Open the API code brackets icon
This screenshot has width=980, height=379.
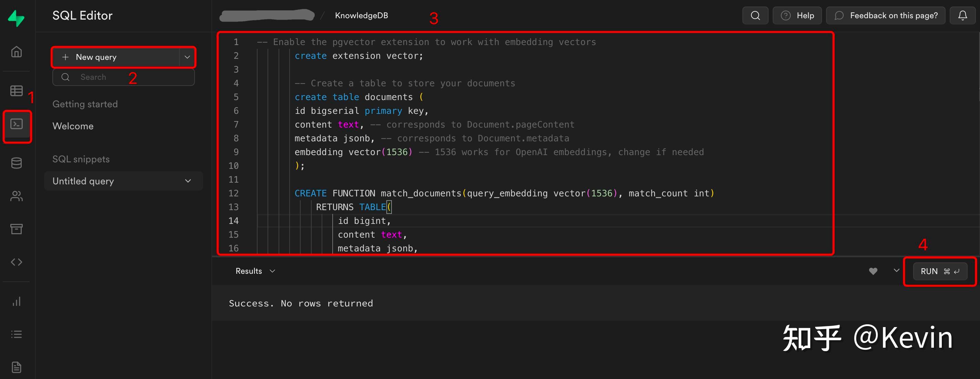(17, 262)
